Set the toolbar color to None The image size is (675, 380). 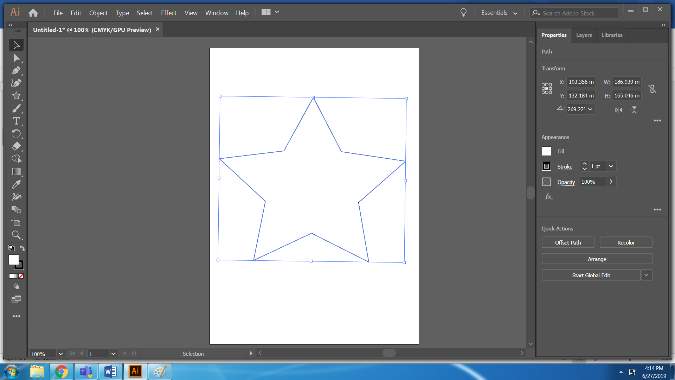[21, 276]
